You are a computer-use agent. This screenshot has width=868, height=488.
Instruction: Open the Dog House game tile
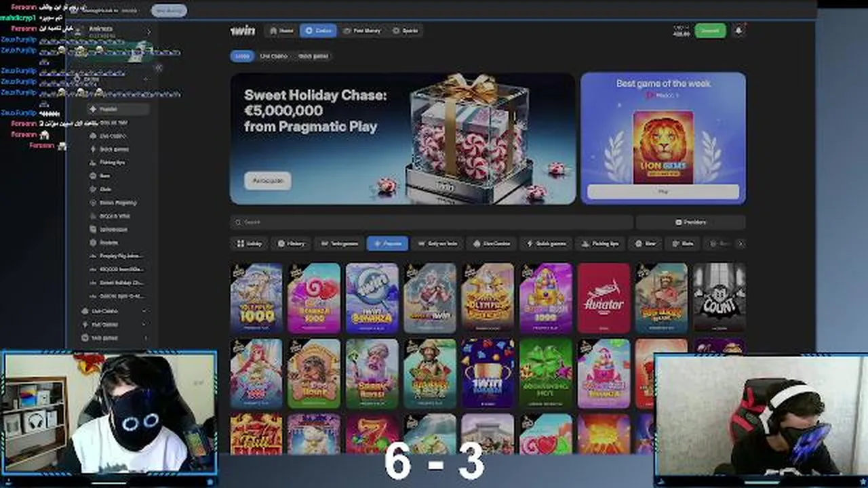(314, 374)
